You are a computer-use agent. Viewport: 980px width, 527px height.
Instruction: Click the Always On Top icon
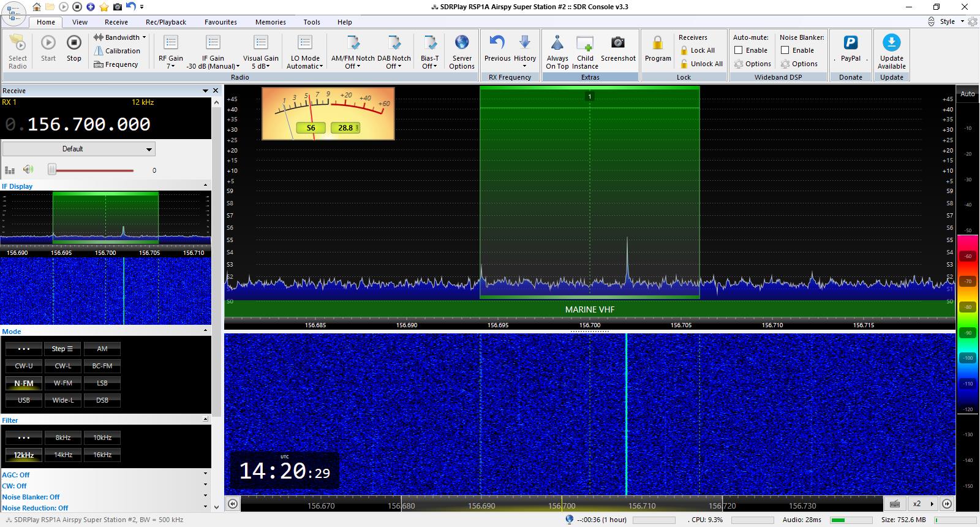pyautogui.click(x=557, y=44)
